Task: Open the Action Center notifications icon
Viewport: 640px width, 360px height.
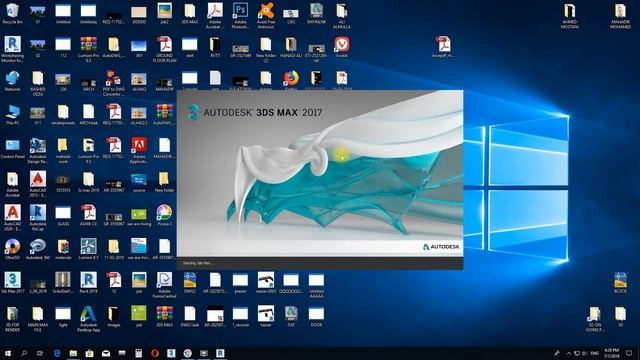Action: click(629, 353)
